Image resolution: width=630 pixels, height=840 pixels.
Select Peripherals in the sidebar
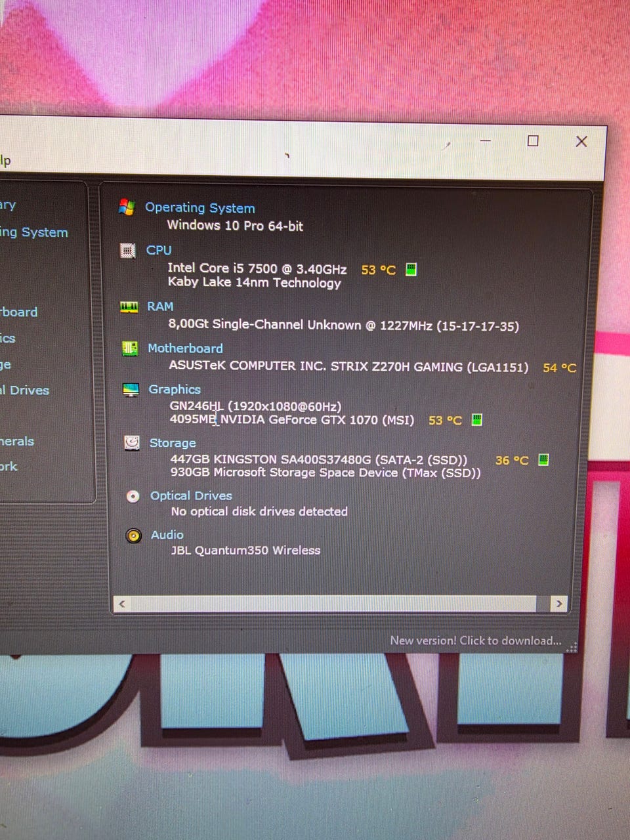[x=17, y=441]
